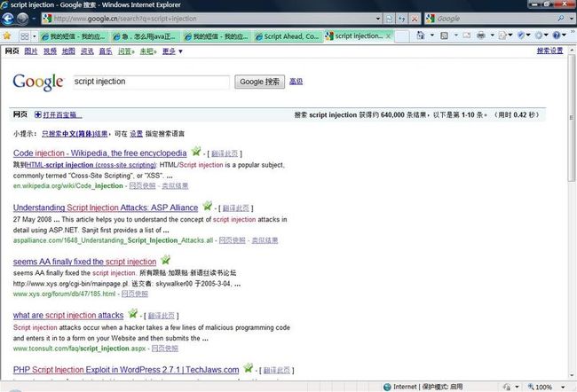The height and width of the screenshot is (392, 577).
Task: Open the Tools gear menu
Action: (x=539, y=35)
